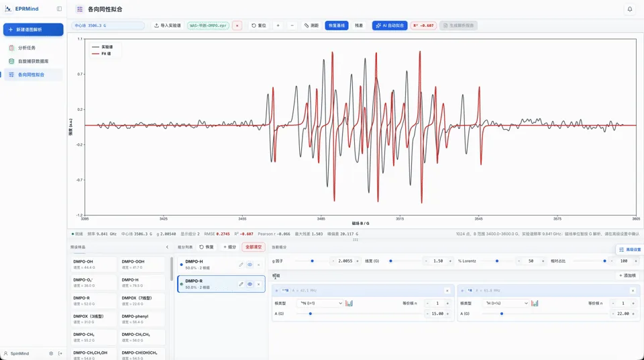644x360 pixels.
Task: Delete the DMPO-R component
Action: 258,284
